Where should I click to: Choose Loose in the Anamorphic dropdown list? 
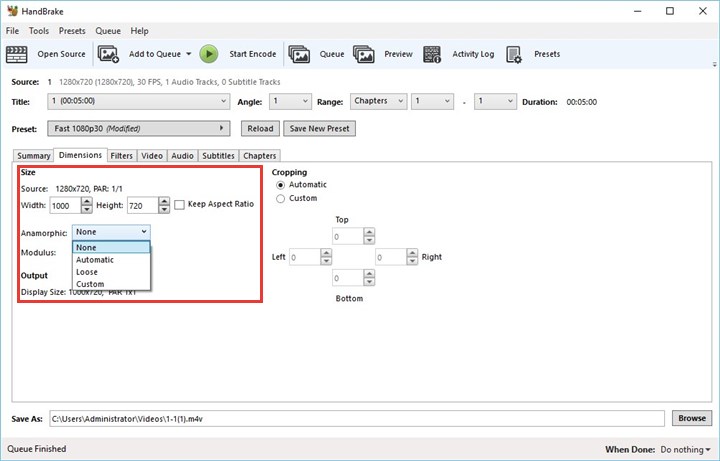point(88,272)
